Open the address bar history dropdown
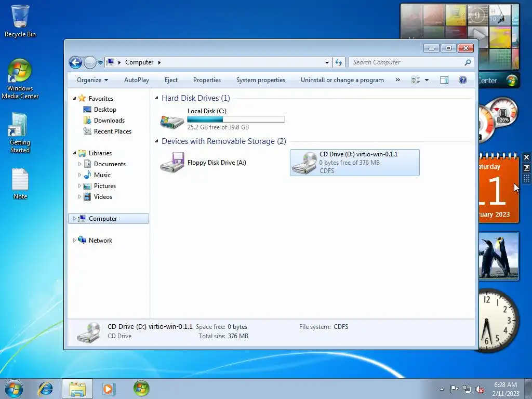Screen dimensions: 532x399 pos(327,62)
